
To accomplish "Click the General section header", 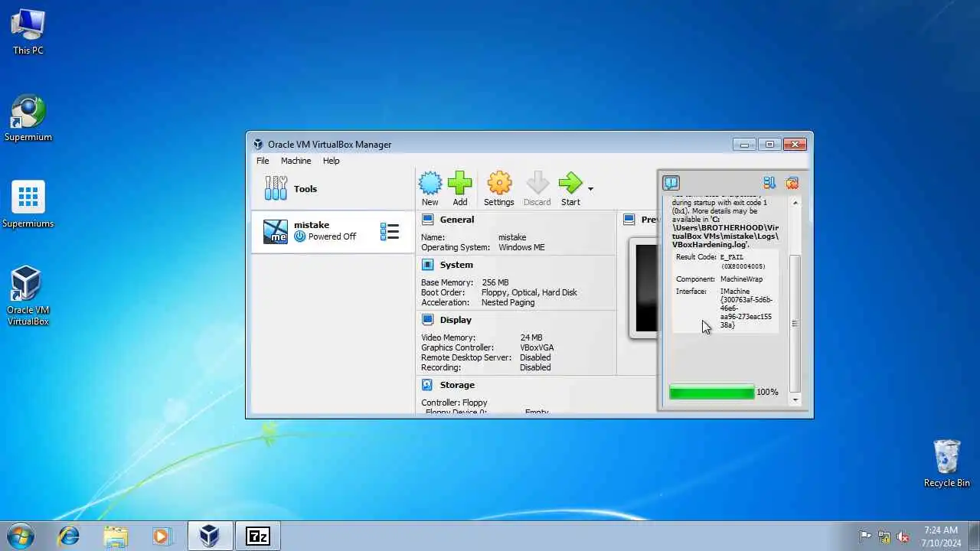I will (456, 220).
